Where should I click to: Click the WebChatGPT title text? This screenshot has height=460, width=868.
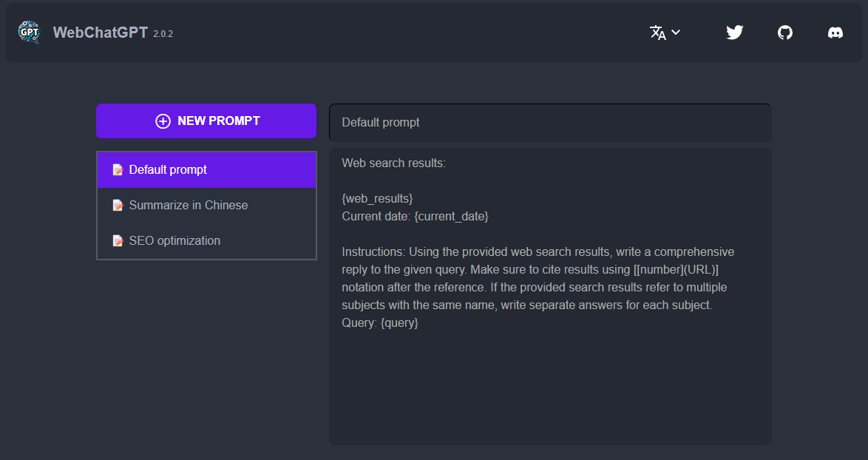pos(101,33)
